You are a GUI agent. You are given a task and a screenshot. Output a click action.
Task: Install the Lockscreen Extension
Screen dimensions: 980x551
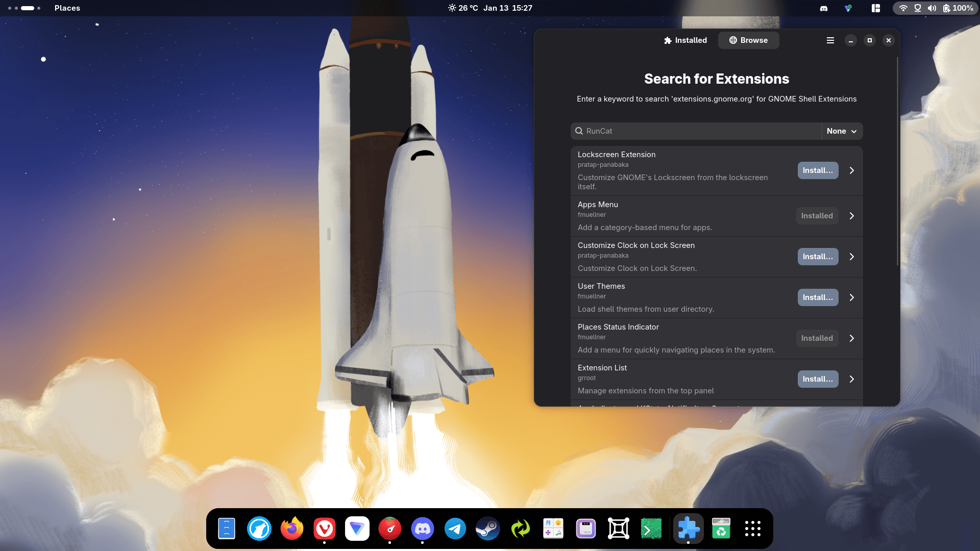(x=817, y=170)
